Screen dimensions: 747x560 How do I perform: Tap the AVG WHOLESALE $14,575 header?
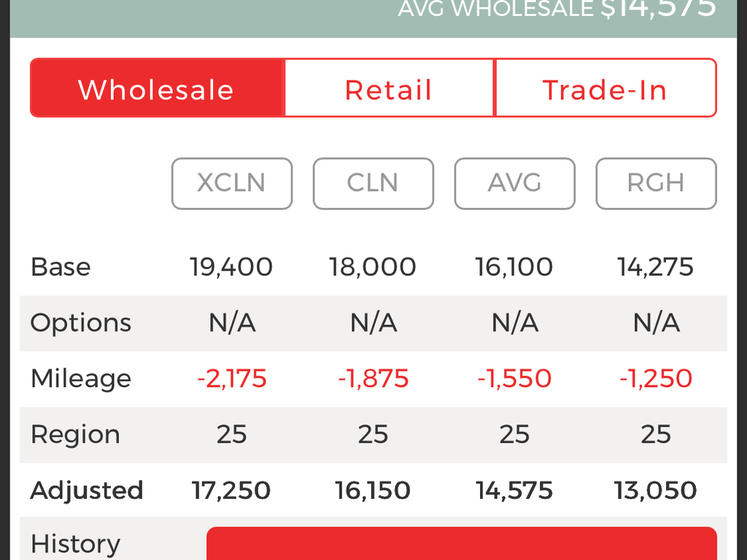[557, 9]
